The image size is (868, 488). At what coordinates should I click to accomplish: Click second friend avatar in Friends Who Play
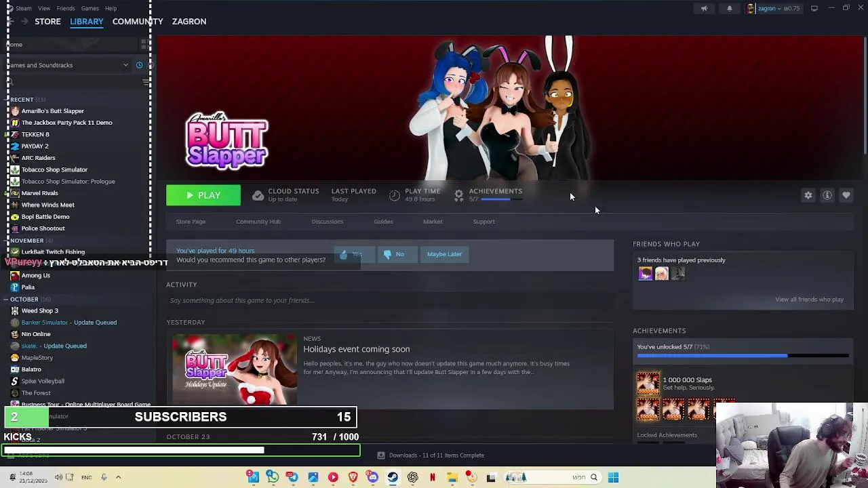pyautogui.click(x=661, y=273)
